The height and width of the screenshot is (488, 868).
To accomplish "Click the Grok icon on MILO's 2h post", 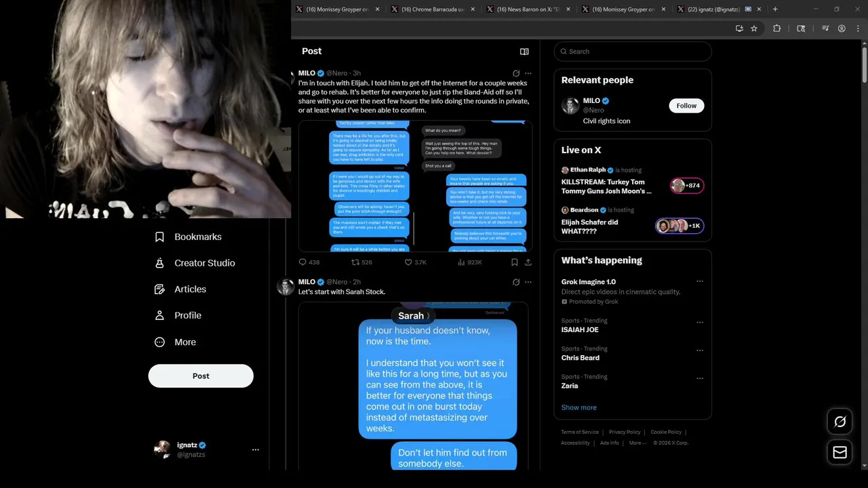I will pos(516,282).
